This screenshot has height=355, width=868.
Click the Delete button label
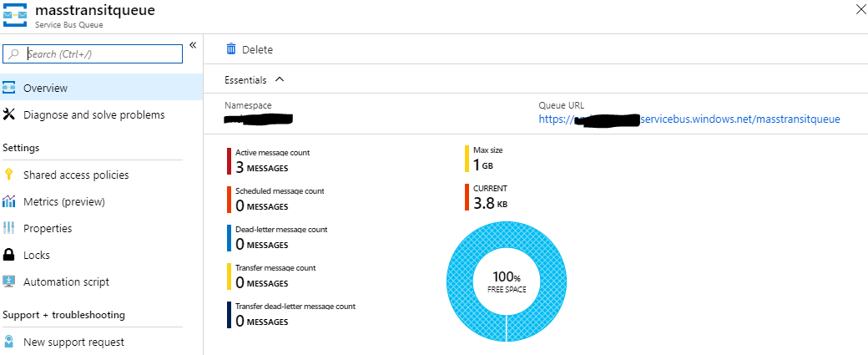tap(257, 50)
